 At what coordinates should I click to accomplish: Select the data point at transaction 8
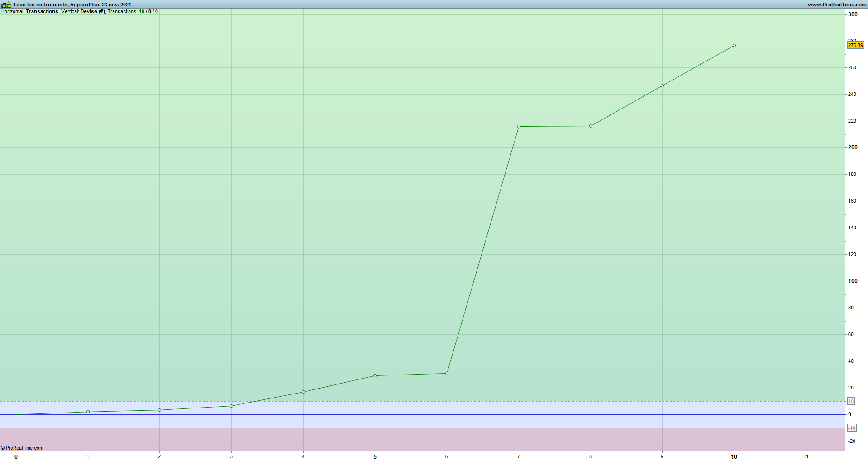pos(591,126)
